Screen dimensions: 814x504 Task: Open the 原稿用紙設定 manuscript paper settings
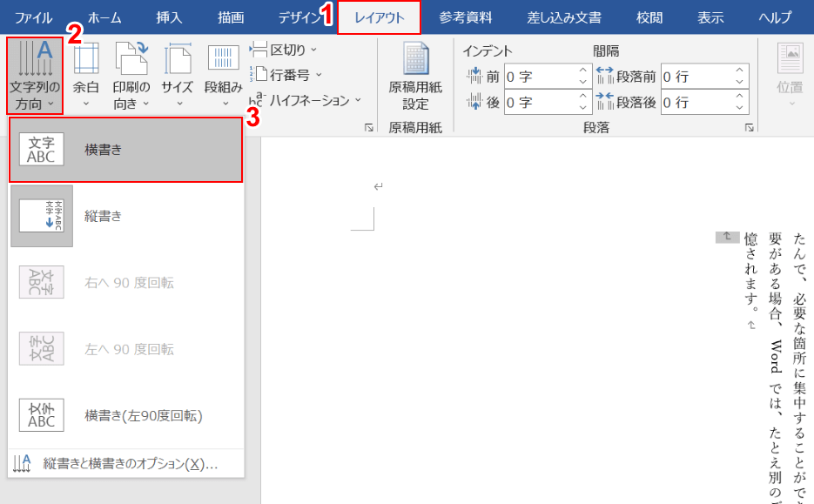415,76
